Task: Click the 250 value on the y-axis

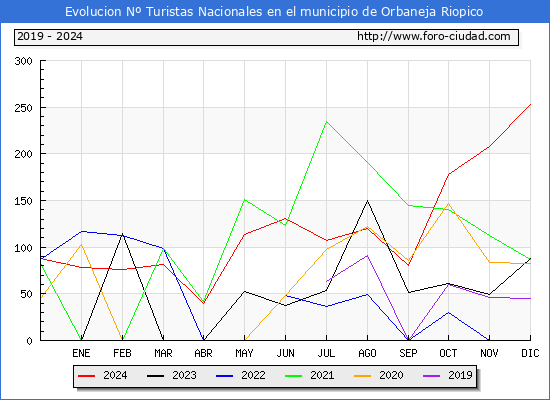Action: click(24, 108)
